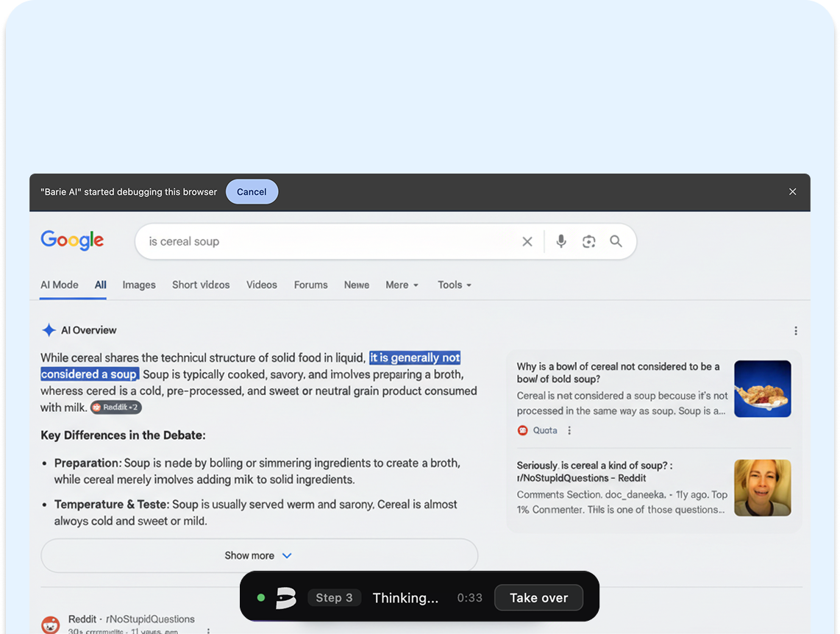Click the Take over button
The height and width of the screenshot is (634, 840).
point(539,597)
